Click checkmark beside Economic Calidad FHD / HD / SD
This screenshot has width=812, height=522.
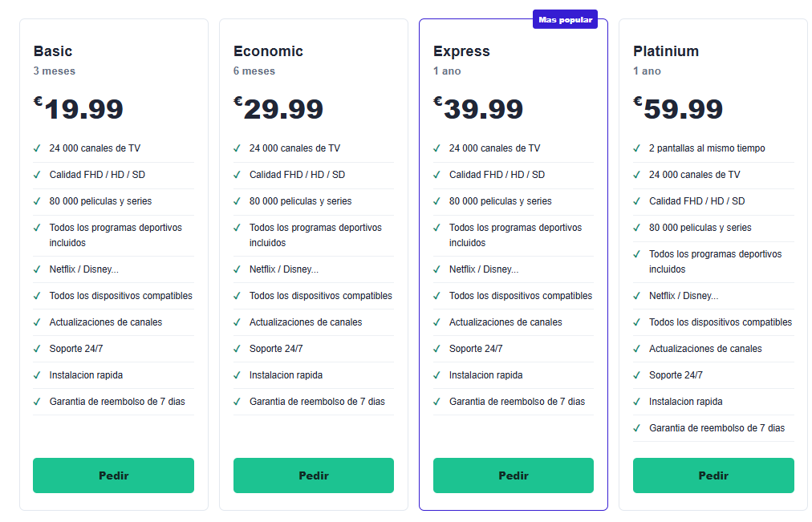237,175
